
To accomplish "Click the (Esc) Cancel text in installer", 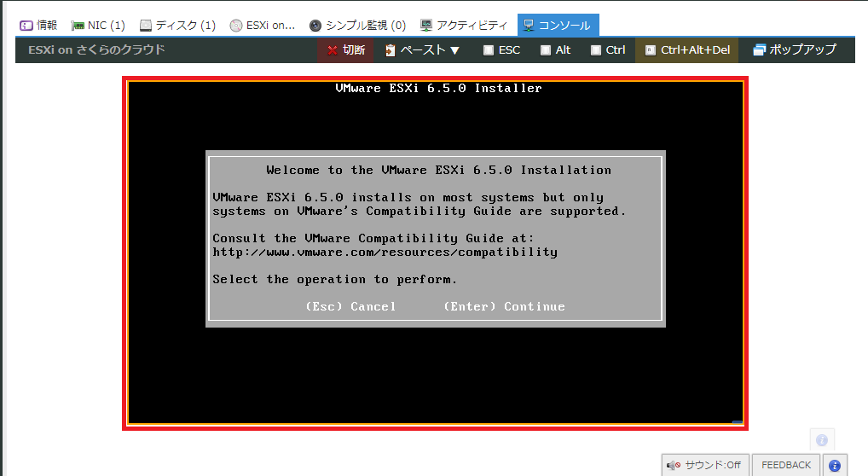I will coord(351,306).
